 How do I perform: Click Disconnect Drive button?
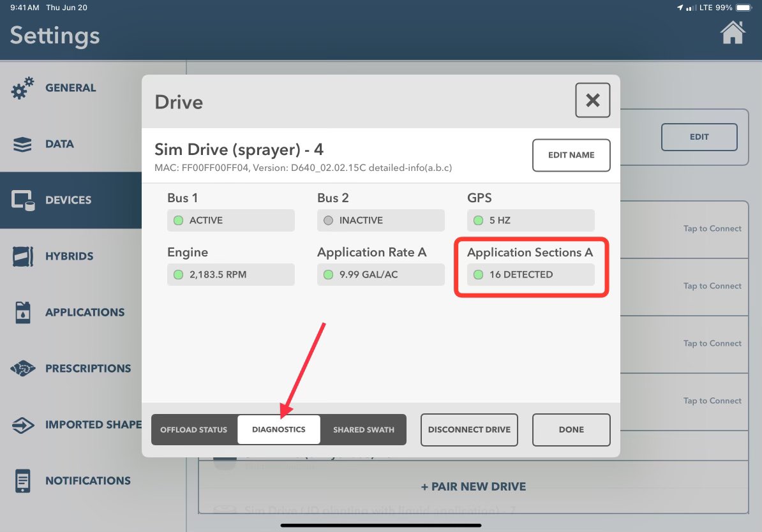(x=469, y=429)
